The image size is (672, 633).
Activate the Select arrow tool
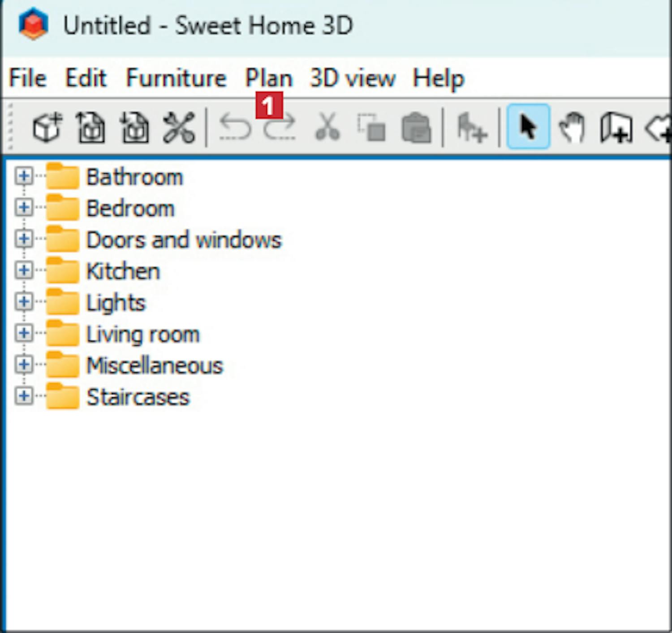click(x=528, y=127)
